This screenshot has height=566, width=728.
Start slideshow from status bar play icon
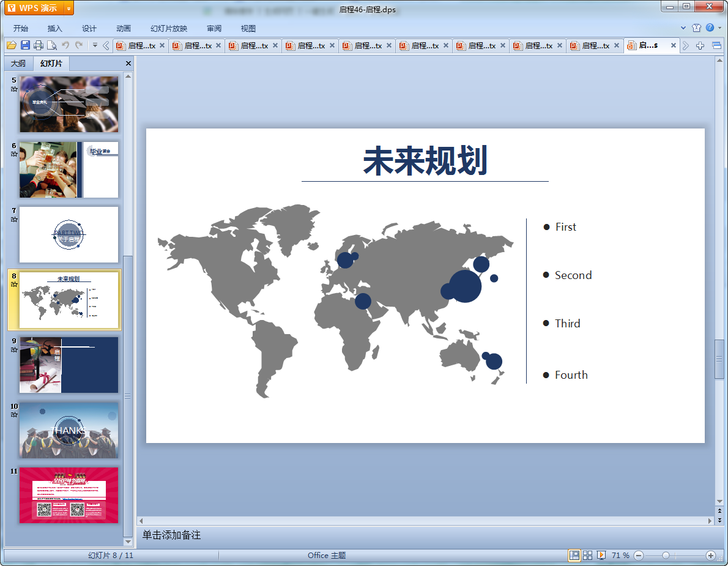pyautogui.click(x=601, y=556)
